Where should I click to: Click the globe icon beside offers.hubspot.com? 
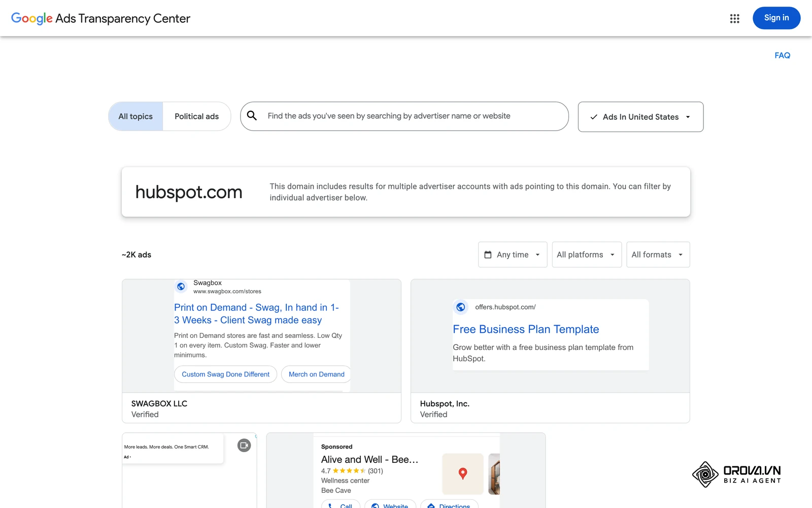click(461, 307)
